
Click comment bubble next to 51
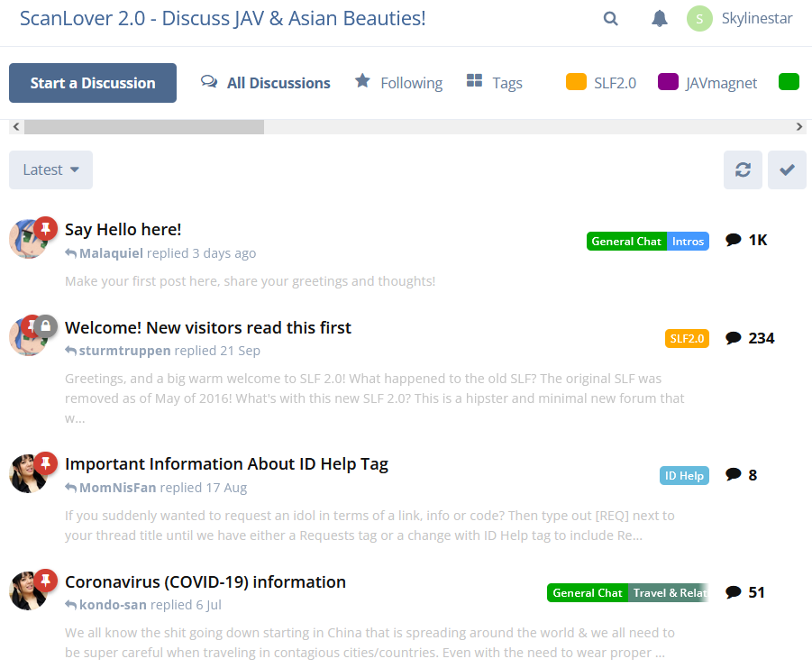pos(734,592)
